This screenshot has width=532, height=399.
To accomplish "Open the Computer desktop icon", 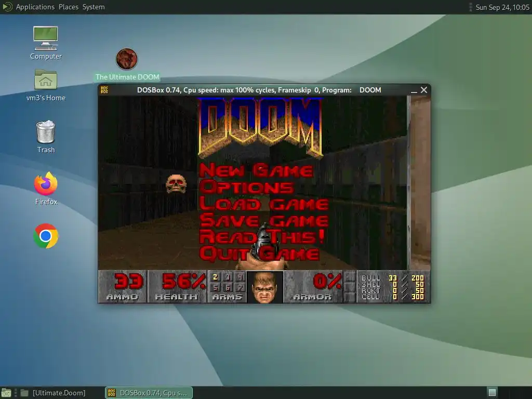I will (46, 43).
